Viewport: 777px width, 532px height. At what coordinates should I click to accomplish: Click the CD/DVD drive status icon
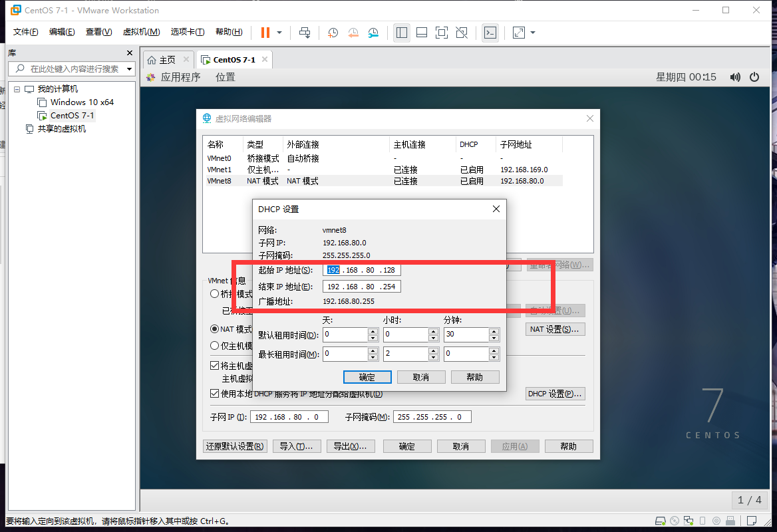(x=675, y=521)
